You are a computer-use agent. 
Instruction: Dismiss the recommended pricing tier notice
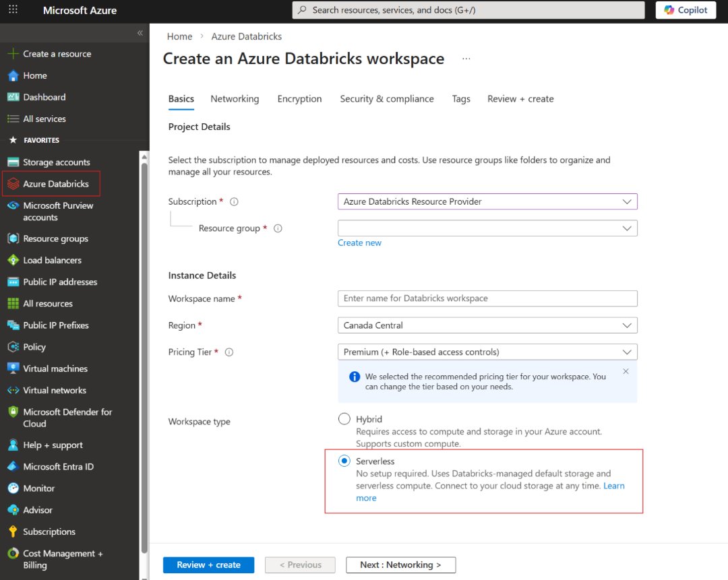point(626,371)
